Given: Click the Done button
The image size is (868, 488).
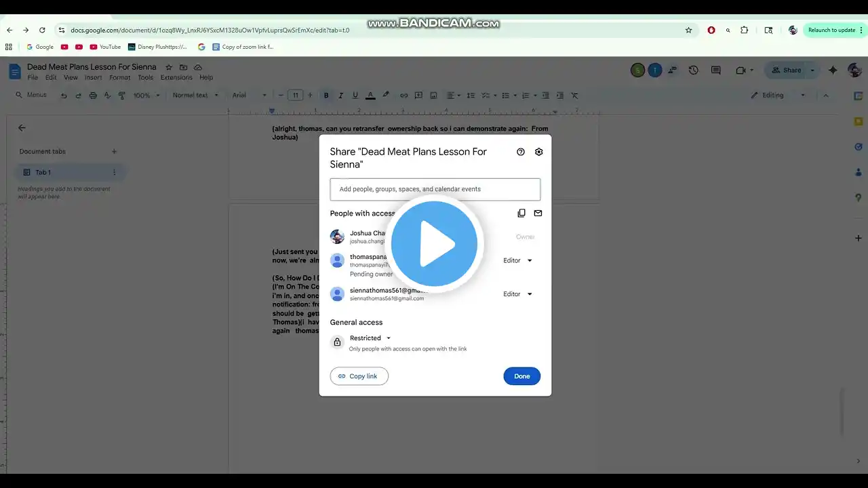Looking at the screenshot, I should point(522,376).
